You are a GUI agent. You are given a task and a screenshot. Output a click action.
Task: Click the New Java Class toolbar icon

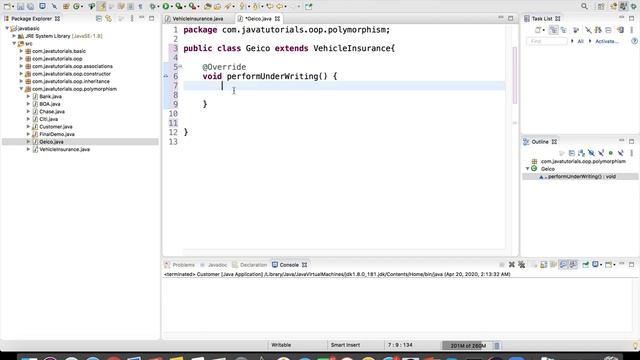click(x=76, y=6)
